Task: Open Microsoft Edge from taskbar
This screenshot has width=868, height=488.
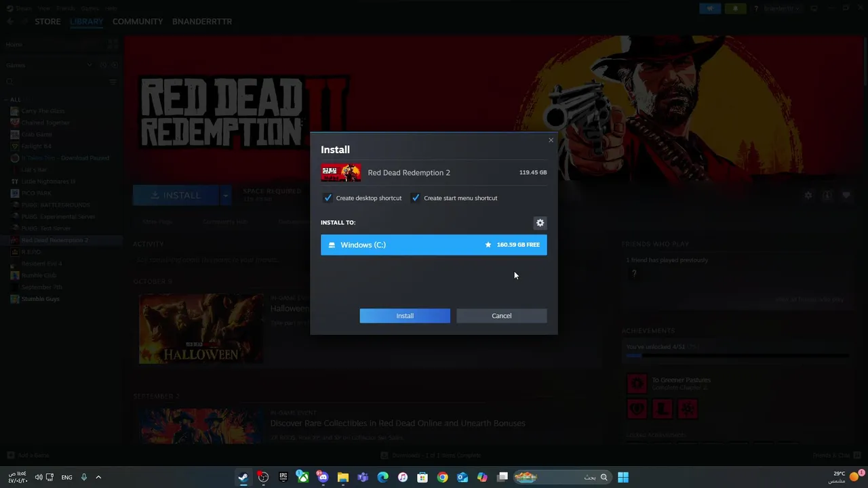Action: 382,477
